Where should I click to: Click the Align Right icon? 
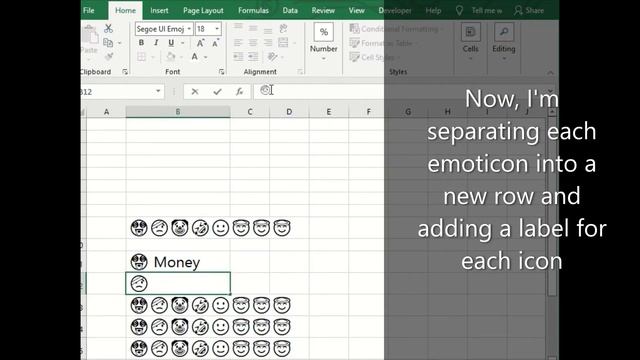click(x=268, y=42)
